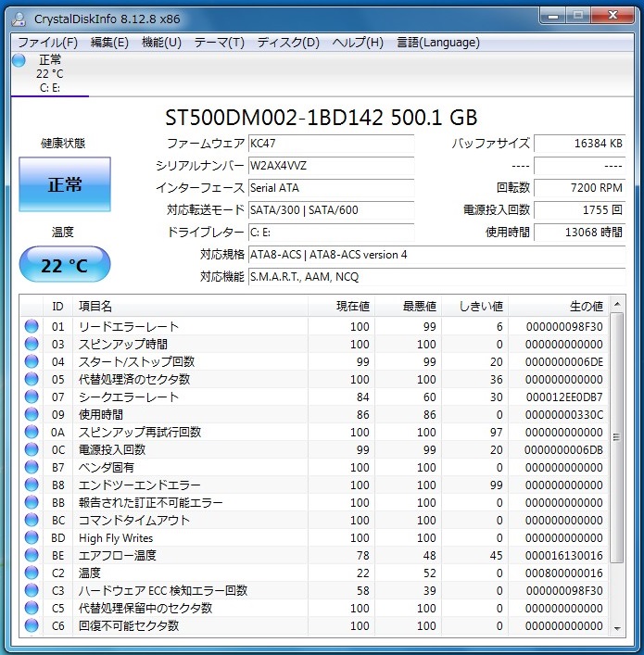Click the 使用時間 field 13068 時間

[580, 232]
